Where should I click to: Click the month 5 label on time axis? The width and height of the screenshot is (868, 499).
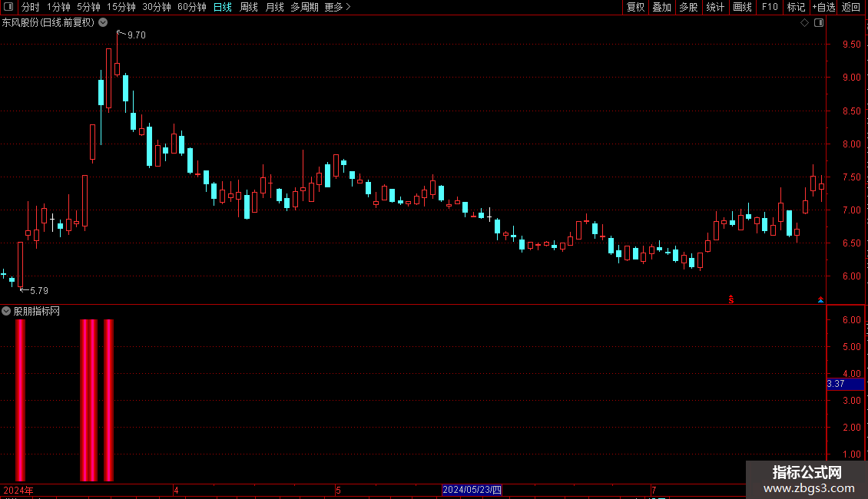pyautogui.click(x=338, y=490)
